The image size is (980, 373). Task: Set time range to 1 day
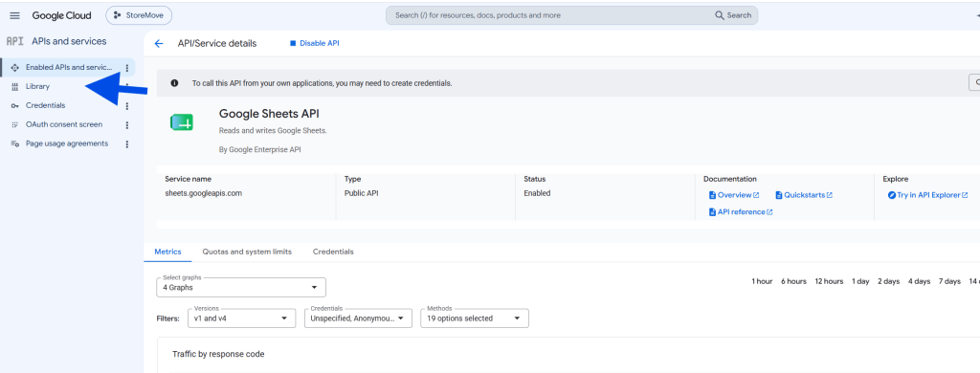tap(860, 282)
